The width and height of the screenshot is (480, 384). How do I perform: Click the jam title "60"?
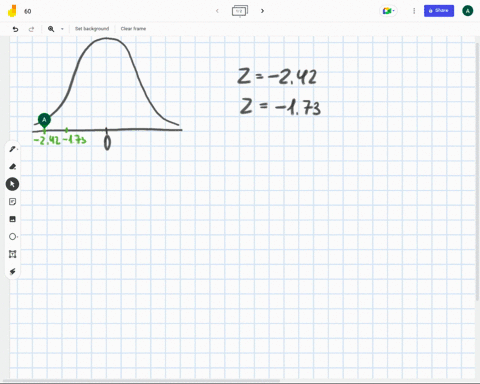(x=28, y=11)
